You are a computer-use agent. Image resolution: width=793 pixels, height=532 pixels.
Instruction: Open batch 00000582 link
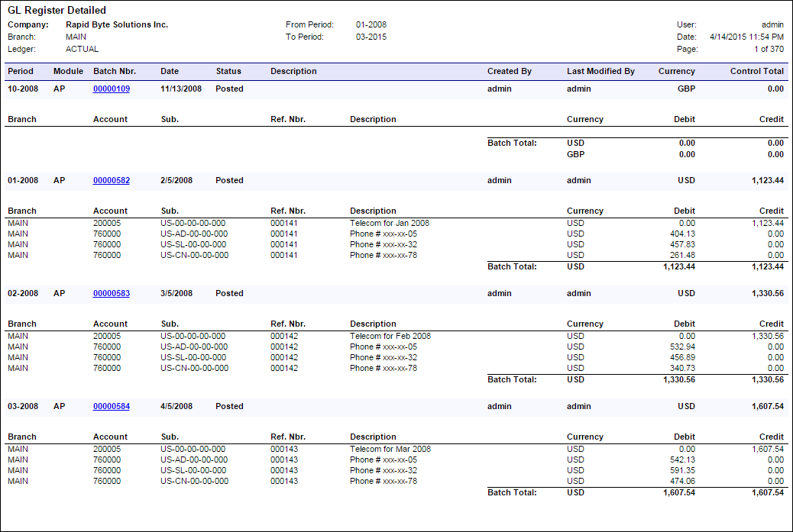111,180
